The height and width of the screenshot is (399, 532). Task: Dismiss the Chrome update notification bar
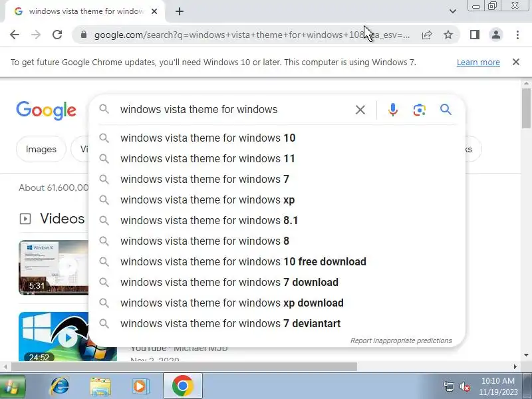pos(516,62)
